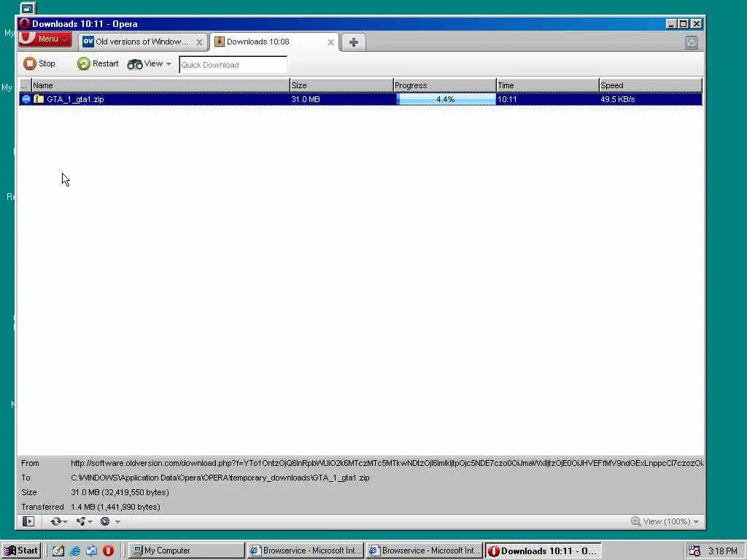Switch to first Browservice Internet Explorer window
The height and width of the screenshot is (560, 747).
(x=306, y=551)
